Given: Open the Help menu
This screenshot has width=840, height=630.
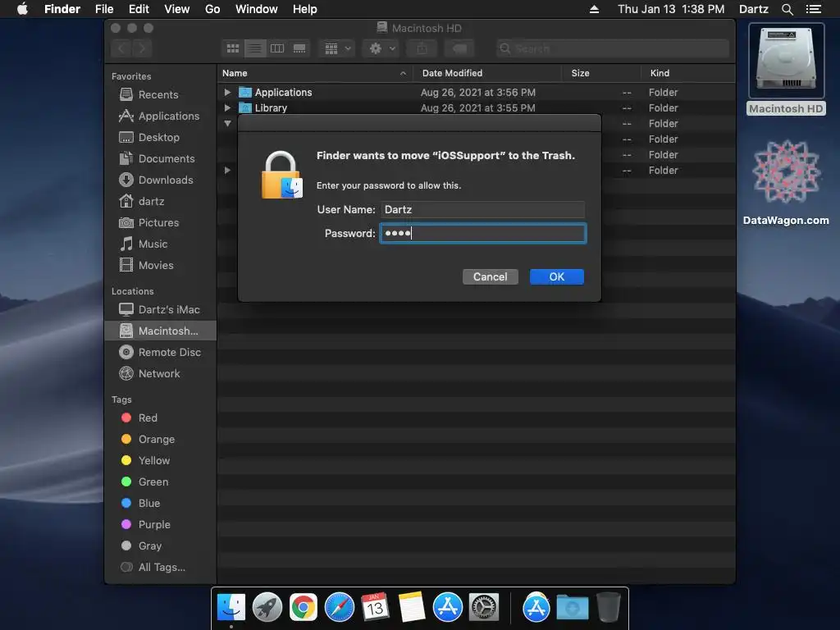Looking at the screenshot, I should point(305,9).
